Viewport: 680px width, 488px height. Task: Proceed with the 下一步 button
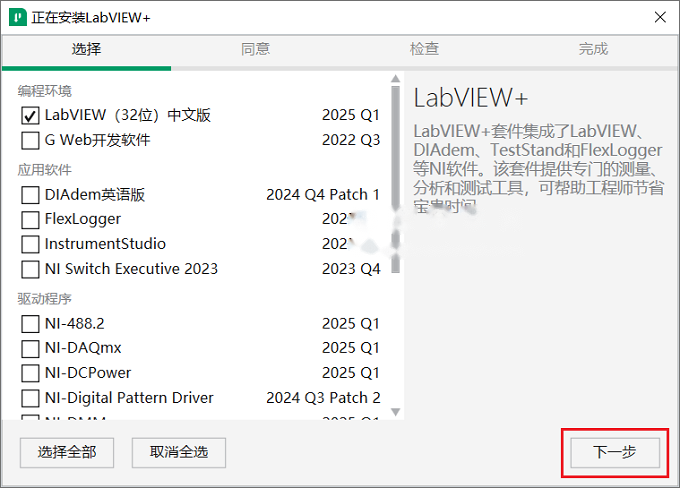pyautogui.click(x=615, y=452)
